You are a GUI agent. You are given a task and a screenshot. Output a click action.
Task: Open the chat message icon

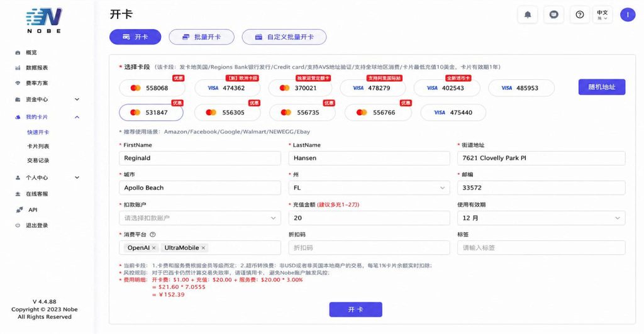point(553,15)
